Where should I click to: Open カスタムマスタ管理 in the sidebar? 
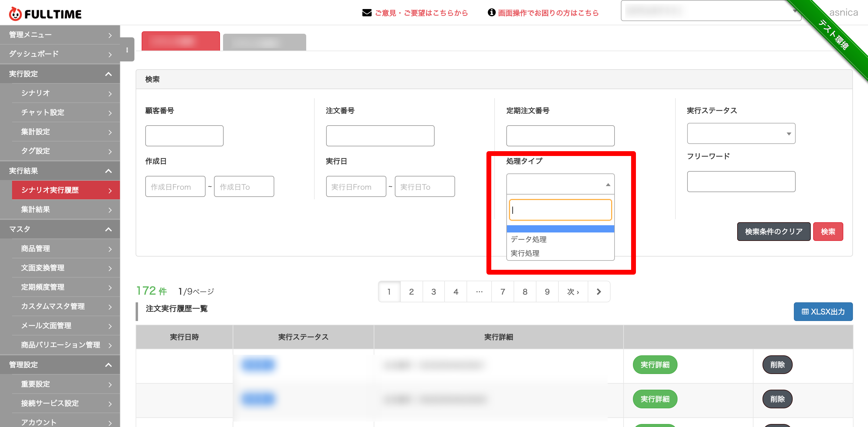coord(66,306)
